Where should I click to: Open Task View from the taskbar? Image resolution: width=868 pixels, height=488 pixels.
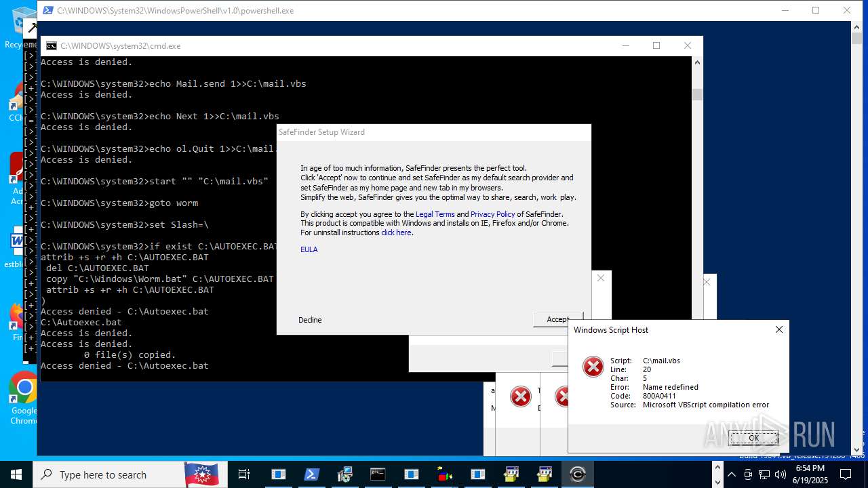pos(244,474)
